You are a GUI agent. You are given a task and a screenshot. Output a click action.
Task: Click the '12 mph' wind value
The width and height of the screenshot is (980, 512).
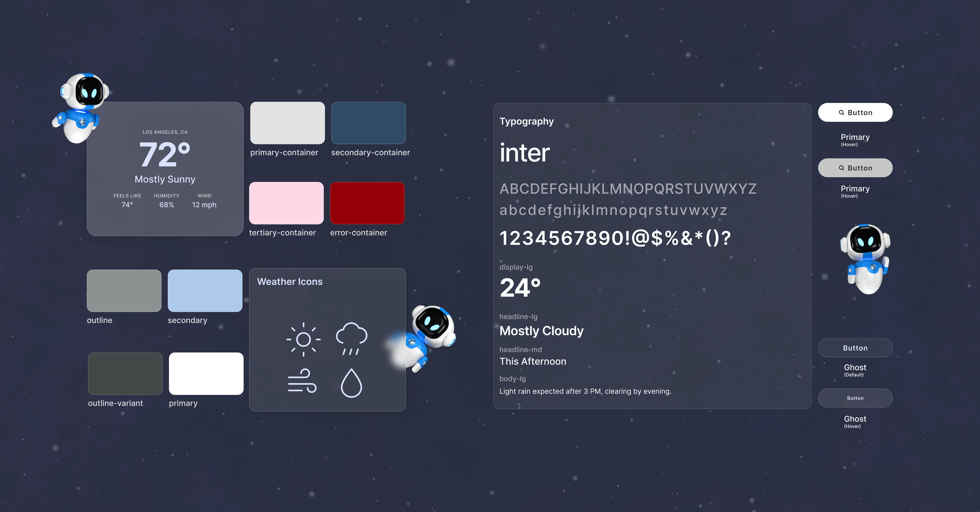click(204, 205)
